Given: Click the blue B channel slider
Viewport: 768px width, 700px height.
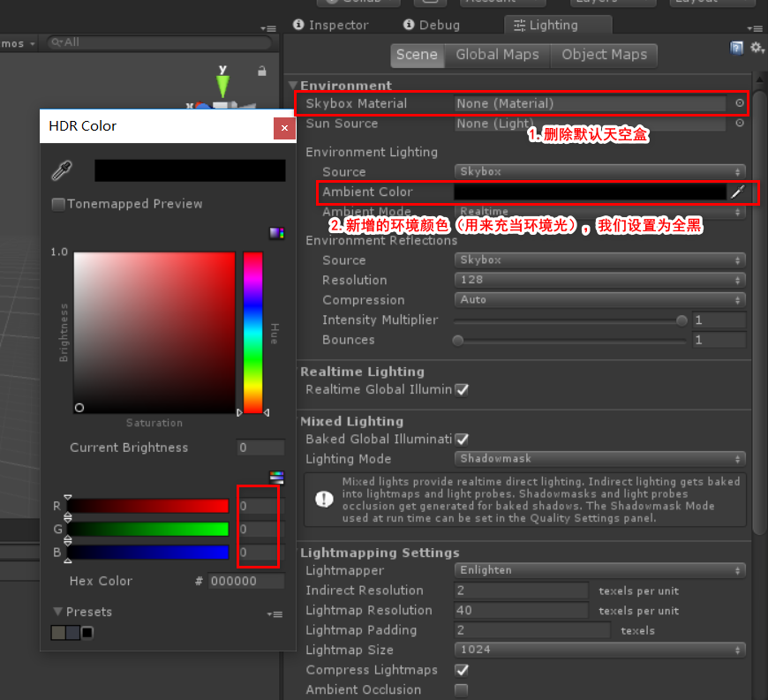Looking at the screenshot, I should tap(148, 553).
